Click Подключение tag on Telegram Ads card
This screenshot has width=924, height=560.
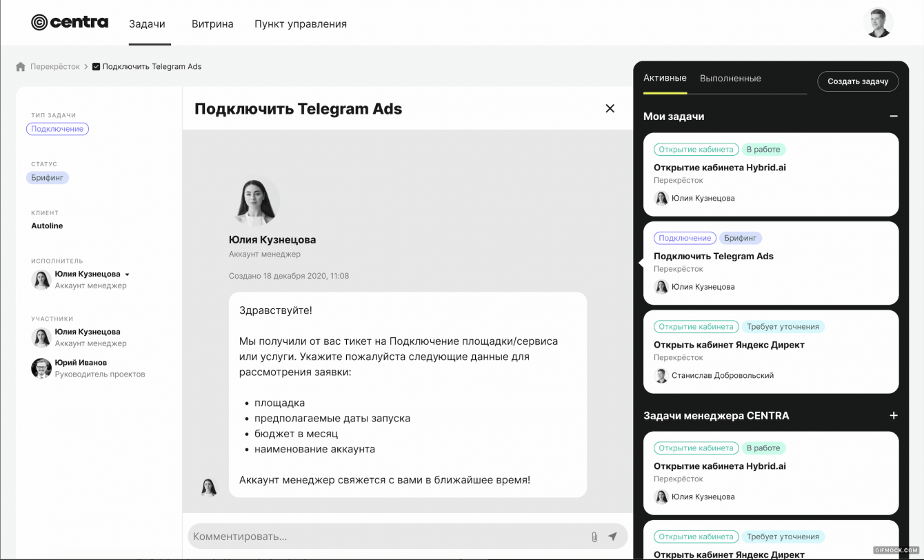pyautogui.click(x=685, y=238)
